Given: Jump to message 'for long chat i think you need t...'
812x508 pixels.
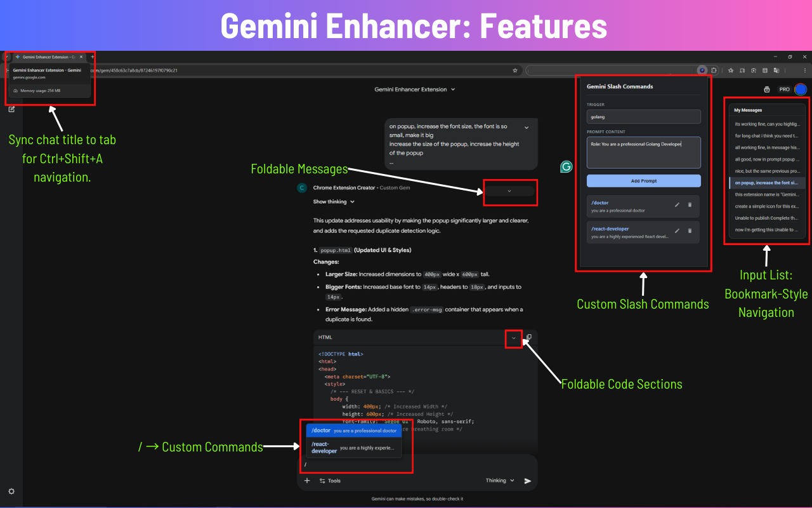Looking at the screenshot, I should [767, 136].
